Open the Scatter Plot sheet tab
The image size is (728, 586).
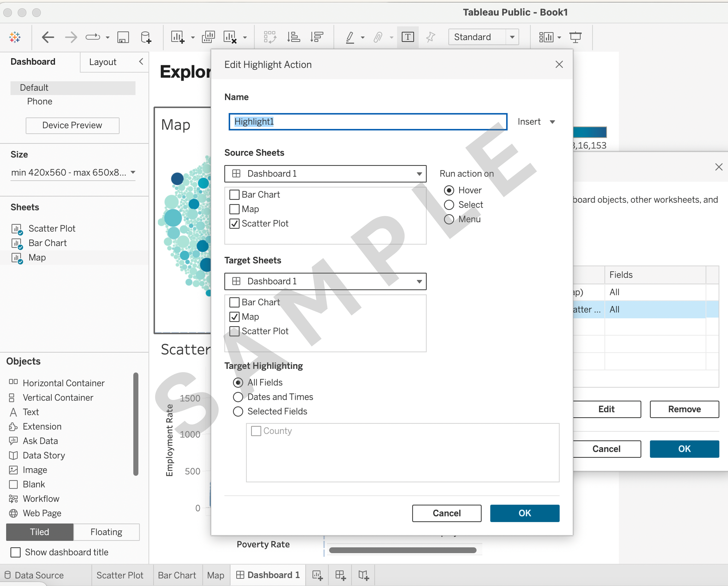(120, 575)
